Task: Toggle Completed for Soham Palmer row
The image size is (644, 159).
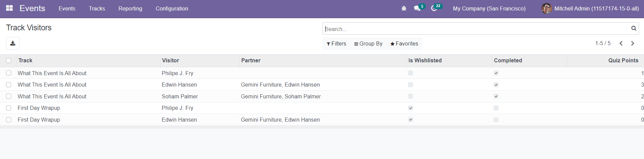Action: pyautogui.click(x=496, y=96)
